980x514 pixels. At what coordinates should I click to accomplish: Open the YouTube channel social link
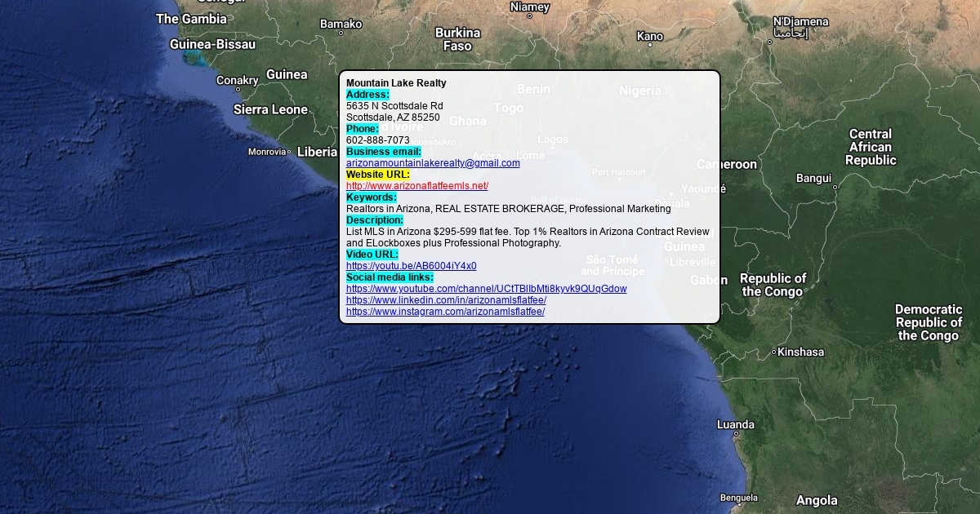pyautogui.click(x=487, y=289)
